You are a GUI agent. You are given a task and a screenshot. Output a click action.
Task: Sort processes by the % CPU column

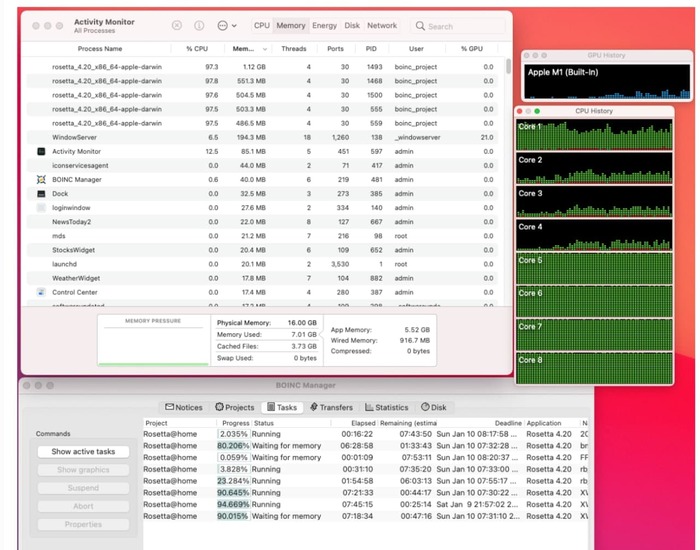pos(196,48)
